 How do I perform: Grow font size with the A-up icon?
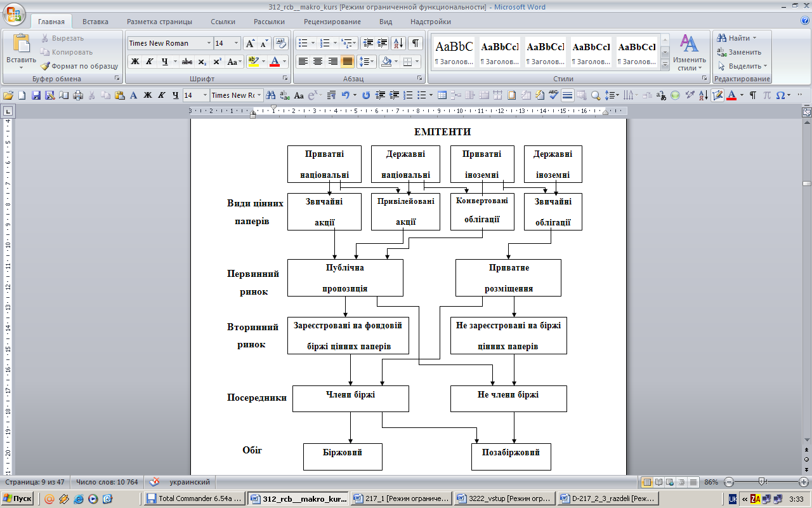coord(250,43)
